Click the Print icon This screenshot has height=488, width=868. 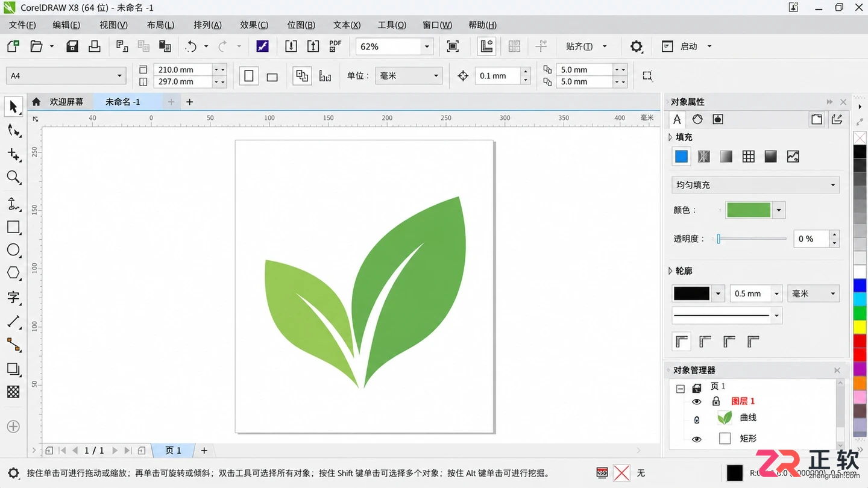click(x=95, y=46)
